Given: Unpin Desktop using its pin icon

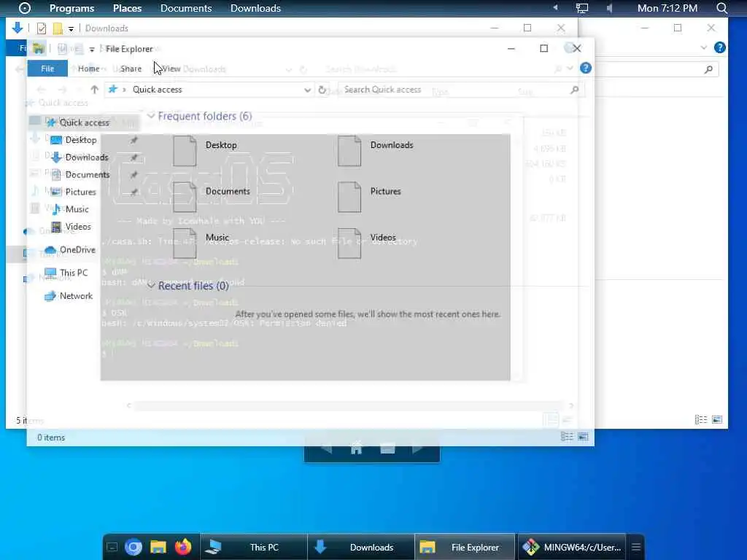Looking at the screenshot, I should click(x=134, y=140).
